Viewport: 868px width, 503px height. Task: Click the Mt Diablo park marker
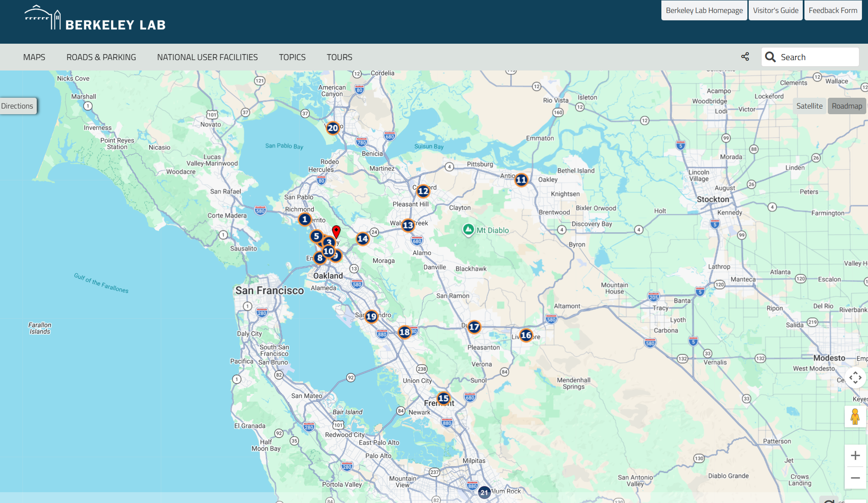(x=468, y=230)
